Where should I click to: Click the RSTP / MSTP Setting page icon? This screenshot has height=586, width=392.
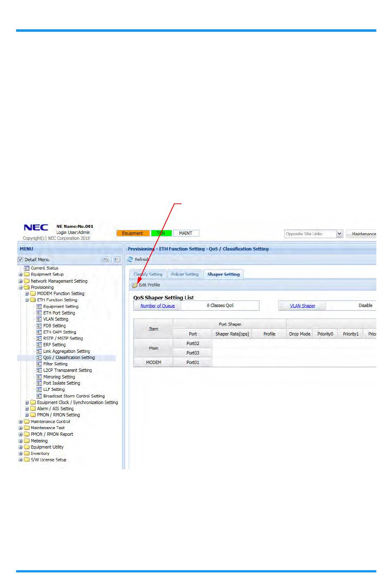[39, 338]
